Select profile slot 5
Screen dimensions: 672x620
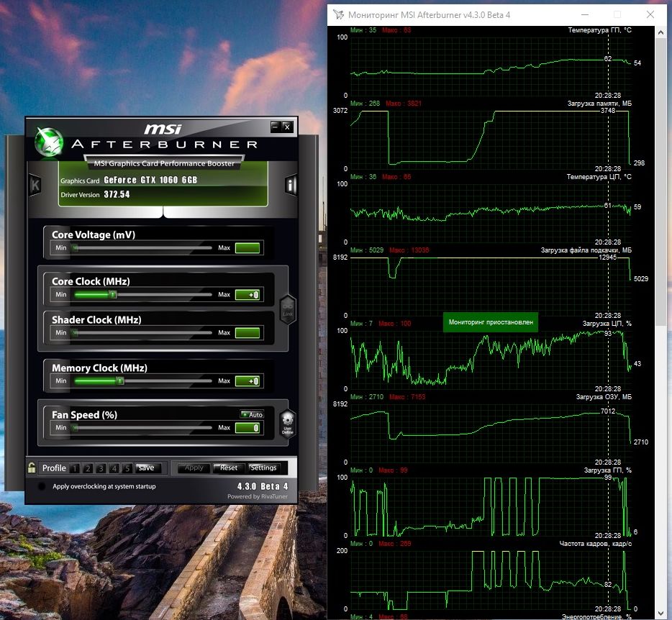pyautogui.click(x=127, y=468)
